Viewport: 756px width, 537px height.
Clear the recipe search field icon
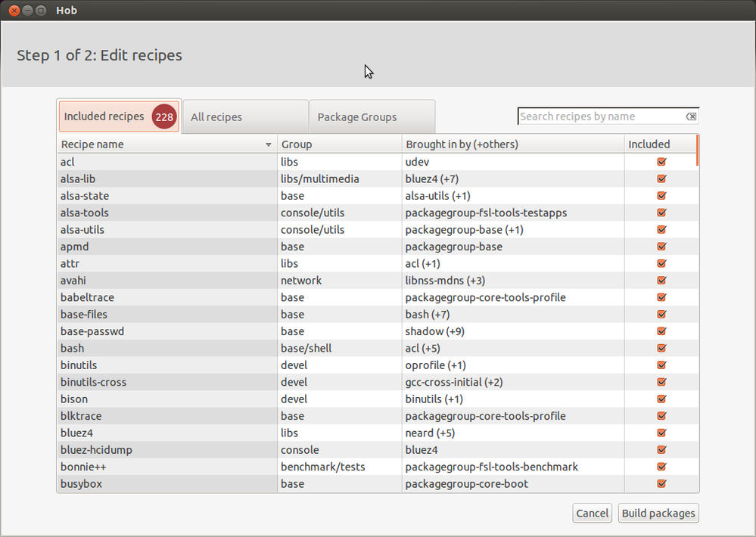pos(691,116)
